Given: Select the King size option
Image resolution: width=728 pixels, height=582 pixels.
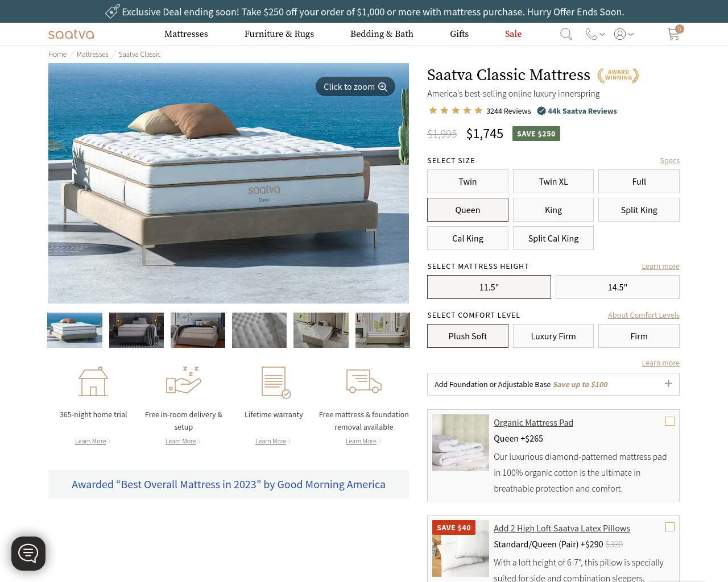Looking at the screenshot, I should [x=553, y=210].
